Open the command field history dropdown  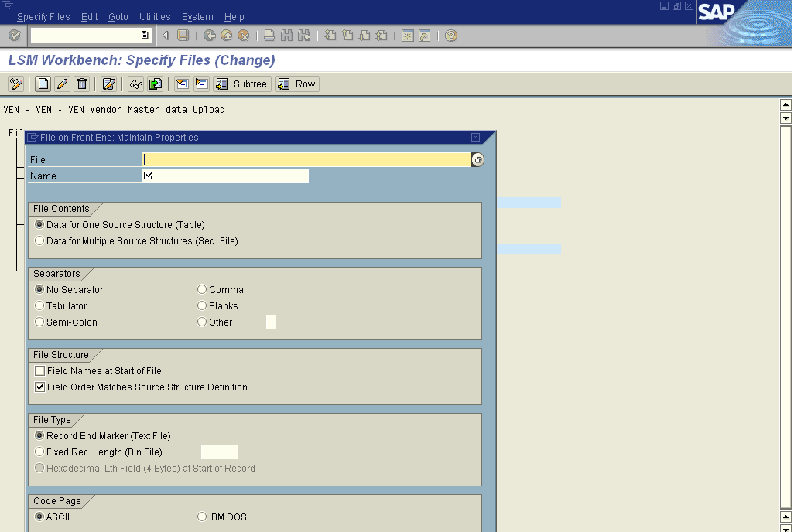coord(145,36)
